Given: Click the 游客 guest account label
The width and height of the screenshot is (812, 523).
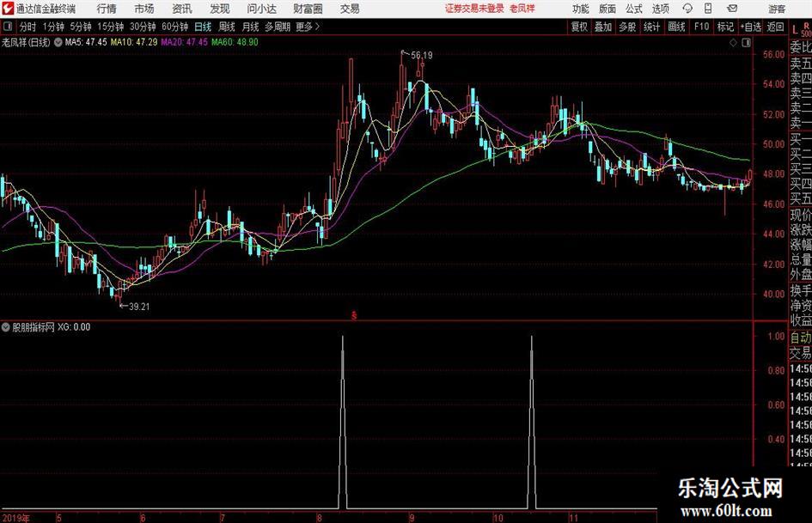Looking at the screenshot, I should (x=777, y=9).
